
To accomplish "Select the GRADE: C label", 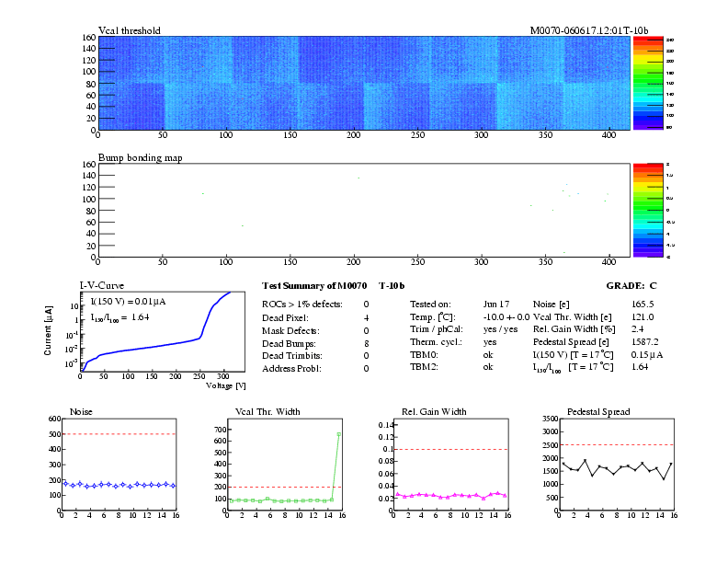I will (x=631, y=286).
